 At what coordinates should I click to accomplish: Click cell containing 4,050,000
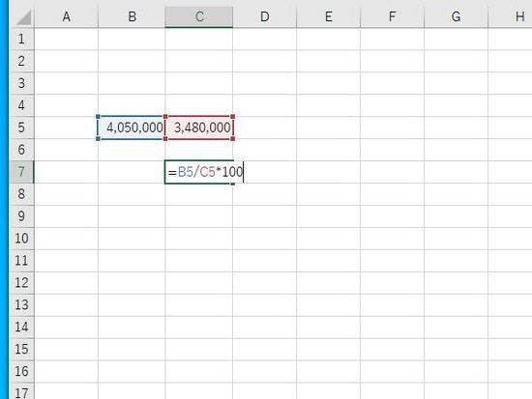pos(132,128)
